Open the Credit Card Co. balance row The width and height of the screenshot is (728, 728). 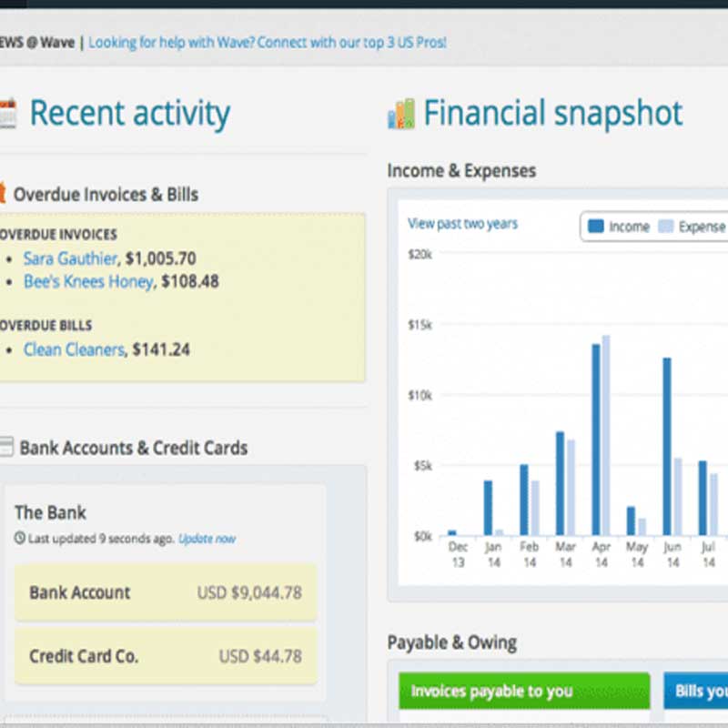(x=166, y=656)
